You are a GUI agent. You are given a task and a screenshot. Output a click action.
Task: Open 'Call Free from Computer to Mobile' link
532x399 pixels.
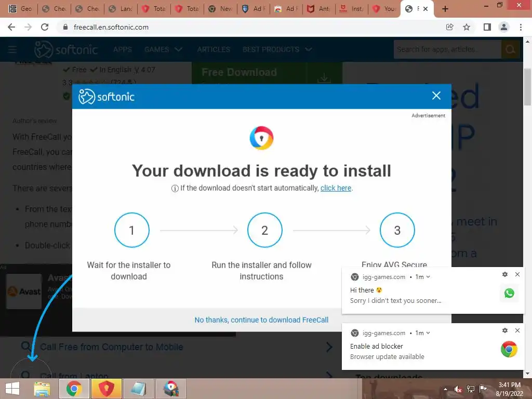pyautogui.click(x=111, y=347)
